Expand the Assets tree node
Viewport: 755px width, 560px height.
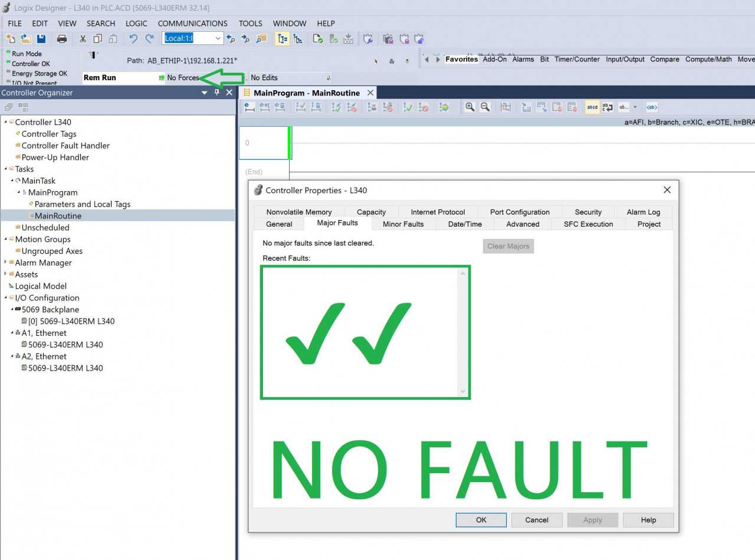5,274
